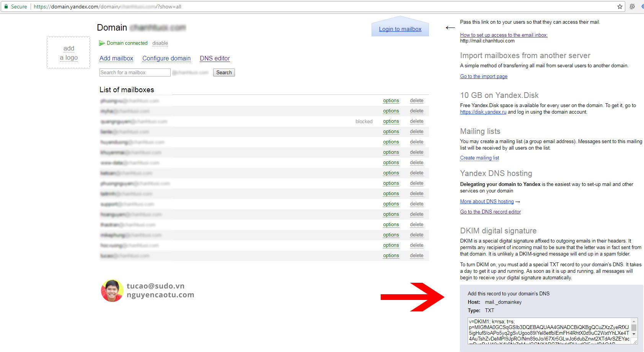Click the add a logo placeholder box

pyautogui.click(x=68, y=53)
